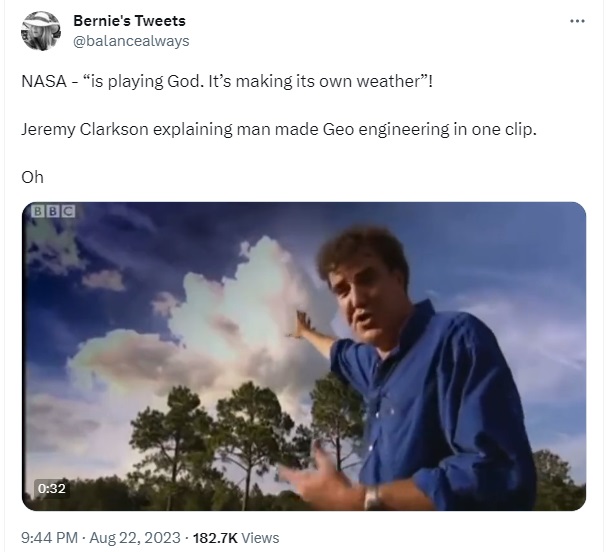608x552 pixels.
Task: Open the @balancealways handle link
Action: (x=131, y=41)
